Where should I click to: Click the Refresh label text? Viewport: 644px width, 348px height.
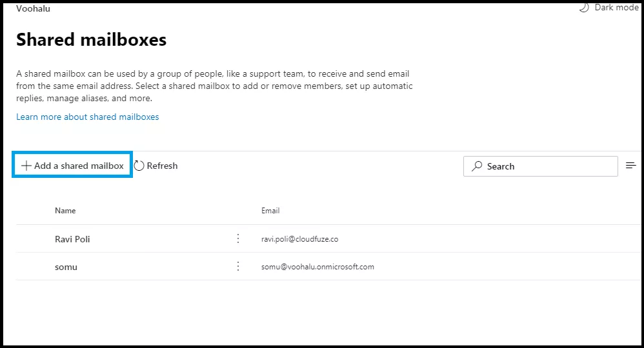click(162, 166)
